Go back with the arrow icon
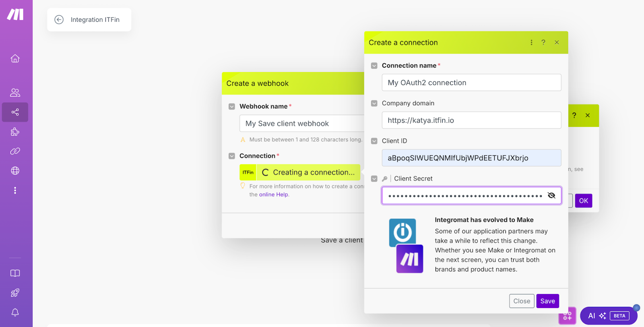This screenshot has width=644, height=327. click(59, 20)
